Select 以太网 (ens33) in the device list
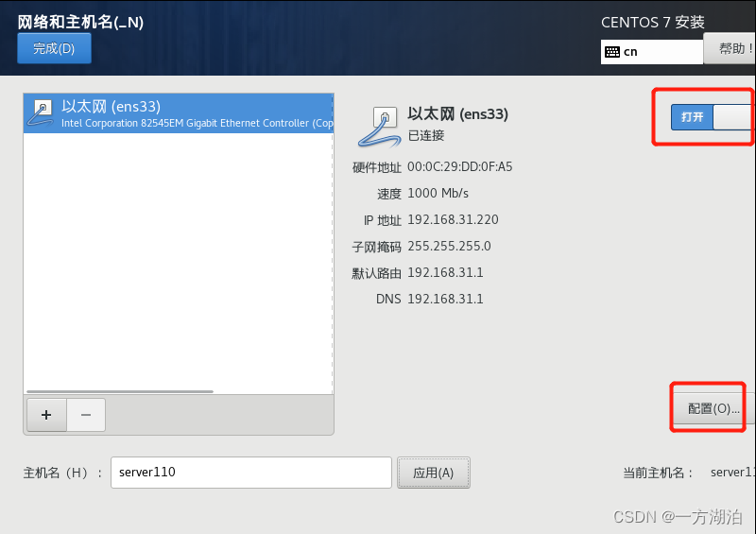Image resolution: width=756 pixels, height=534 pixels. click(179, 113)
